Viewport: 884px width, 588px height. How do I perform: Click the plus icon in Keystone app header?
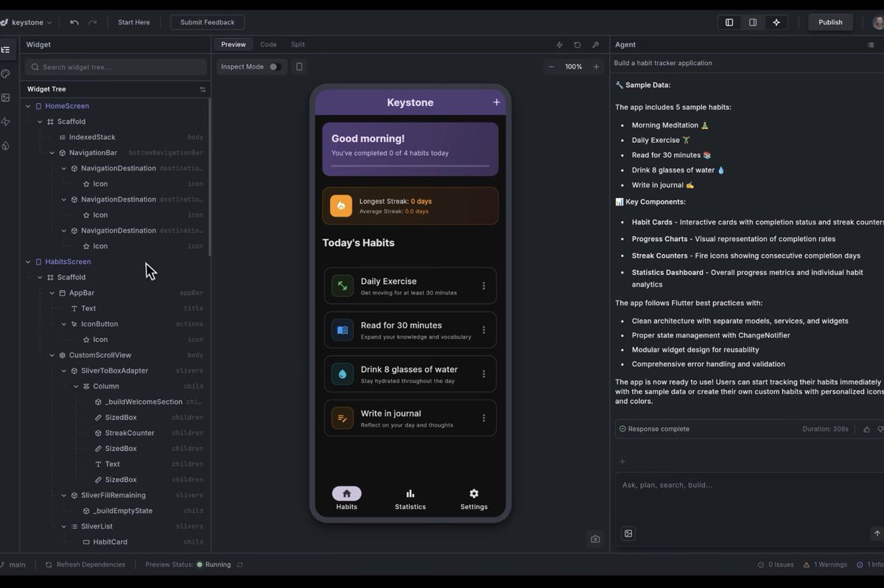point(497,102)
